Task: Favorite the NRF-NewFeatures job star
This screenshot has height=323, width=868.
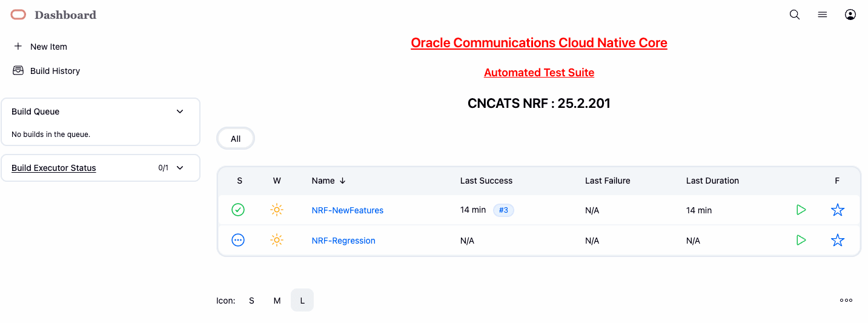Action: pyautogui.click(x=838, y=210)
